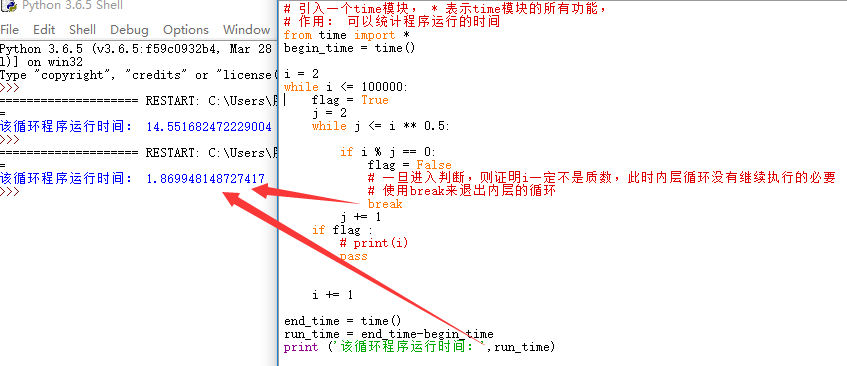Click the final print statement line

point(419,347)
